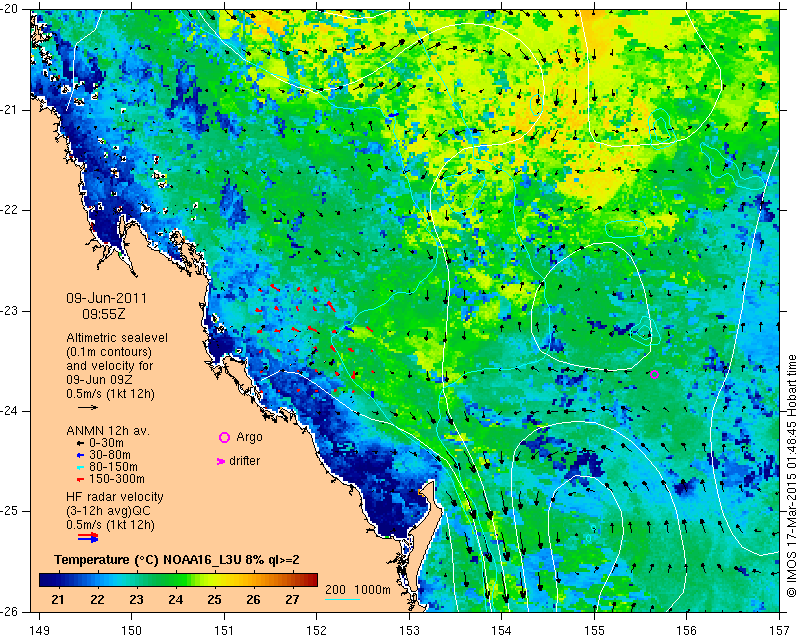The height and width of the screenshot is (640, 800).
Task: Click the longitude axis label 155
Action: click(594, 631)
